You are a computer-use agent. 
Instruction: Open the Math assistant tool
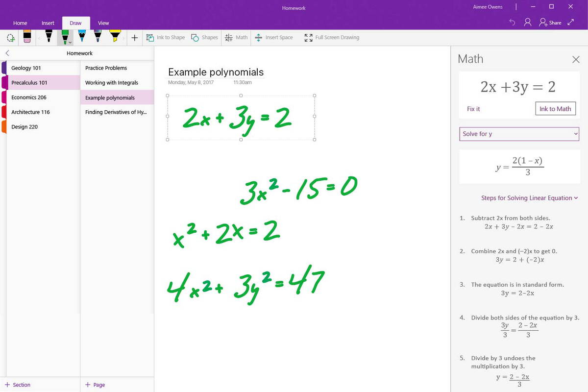pyautogui.click(x=236, y=37)
